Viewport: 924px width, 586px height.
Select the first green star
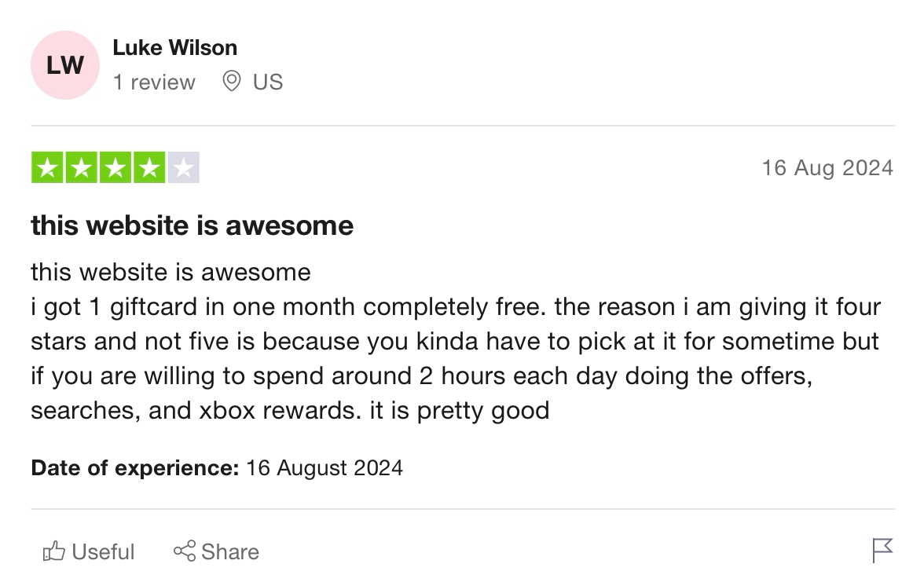point(46,167)
